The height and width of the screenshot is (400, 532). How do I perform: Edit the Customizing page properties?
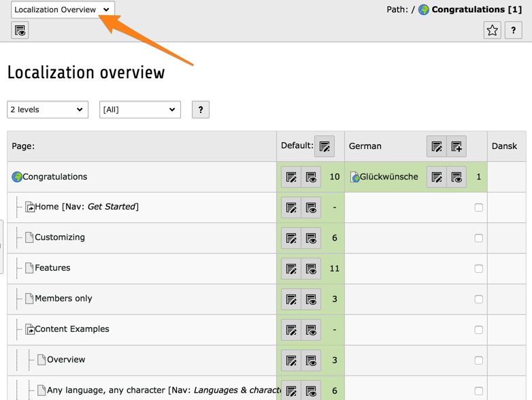[291, 238]
